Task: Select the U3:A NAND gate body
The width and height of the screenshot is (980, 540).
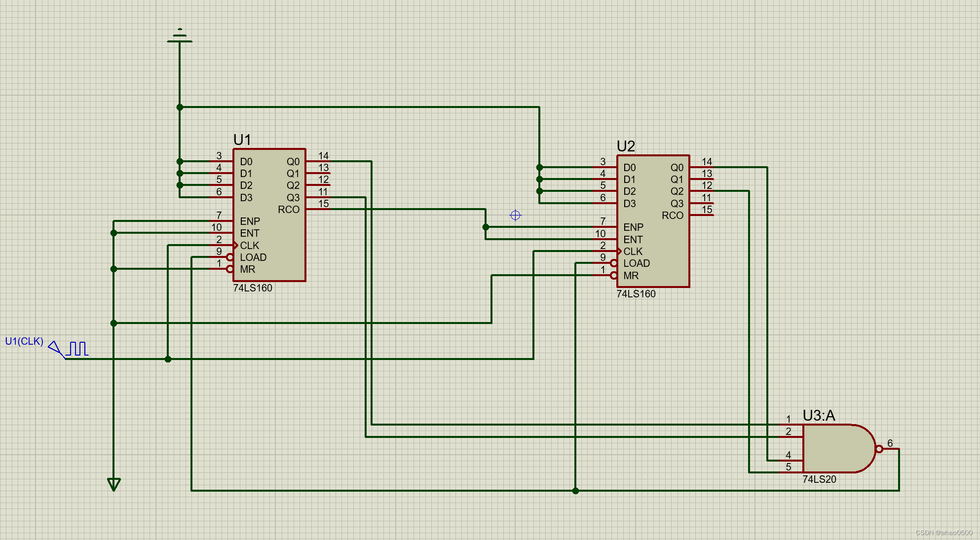Action: pos(834,448)
